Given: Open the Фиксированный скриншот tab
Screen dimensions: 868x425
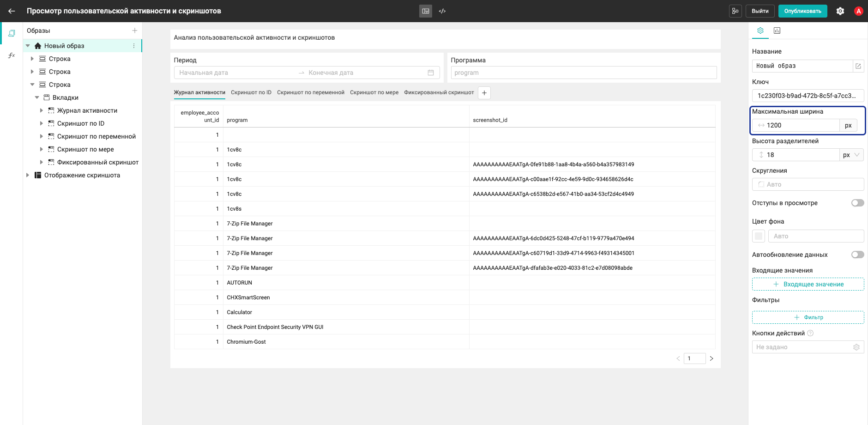Looking at the screenshot, I should click(x=439, y=92).
